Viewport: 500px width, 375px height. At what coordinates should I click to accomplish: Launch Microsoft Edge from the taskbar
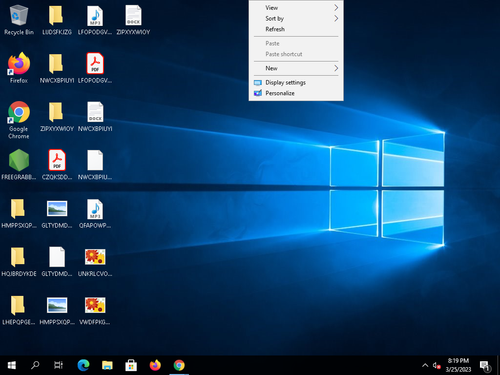coord(83,365)
